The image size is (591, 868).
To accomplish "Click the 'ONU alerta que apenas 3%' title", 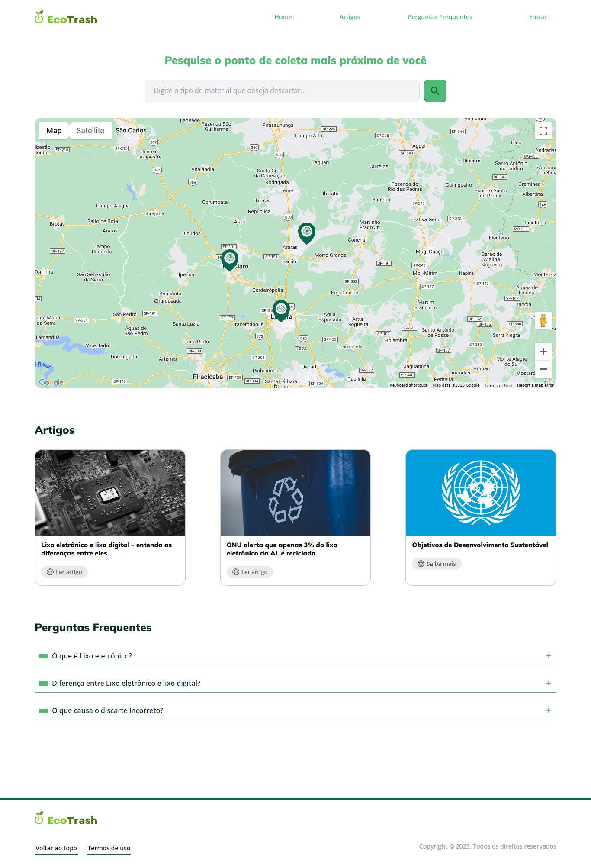I will (282, 549).
